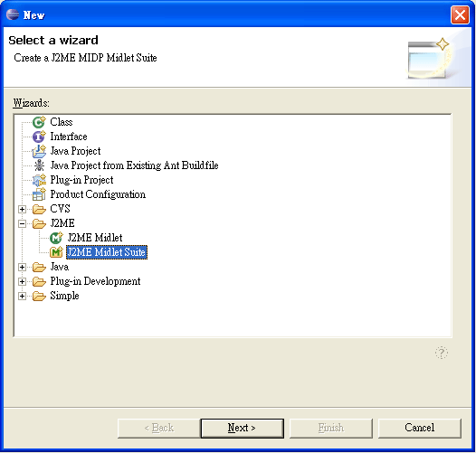Select the Class wizard entry
The height and width of the screenshot is (453, 476).
click(x=62, y=122)
